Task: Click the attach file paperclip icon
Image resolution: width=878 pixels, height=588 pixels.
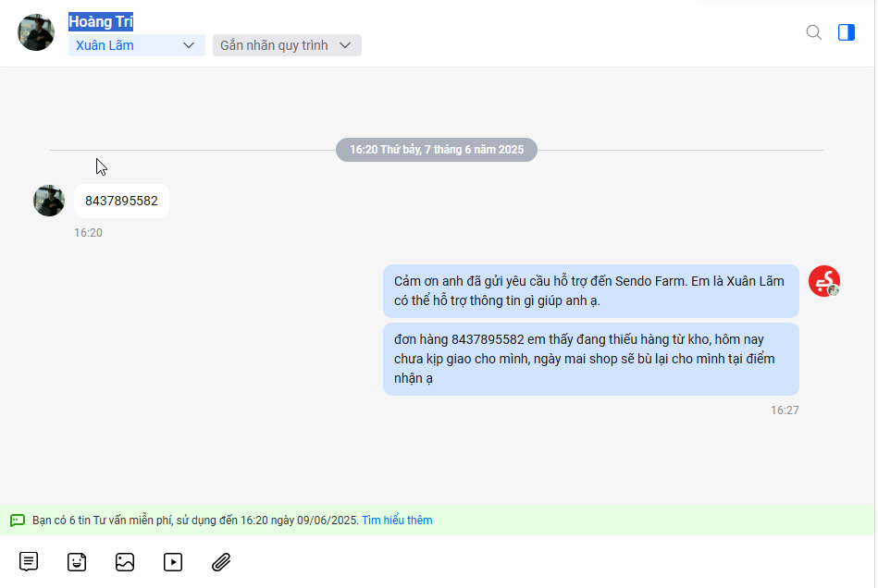Action: pyautogui.click(x=221, y=562)
